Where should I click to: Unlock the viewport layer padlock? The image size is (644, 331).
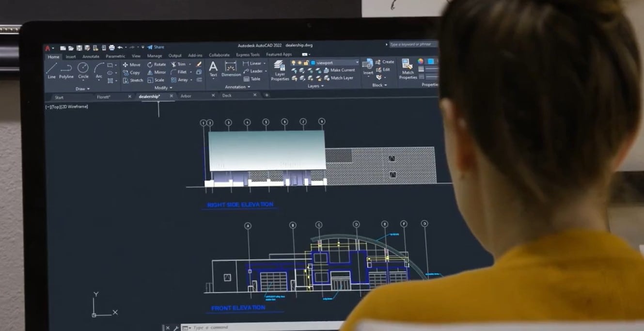click(306, 62)
